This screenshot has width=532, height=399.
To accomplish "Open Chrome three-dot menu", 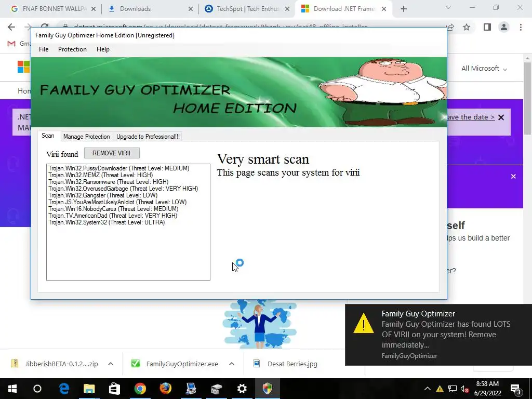I will [x=521, y=27].
